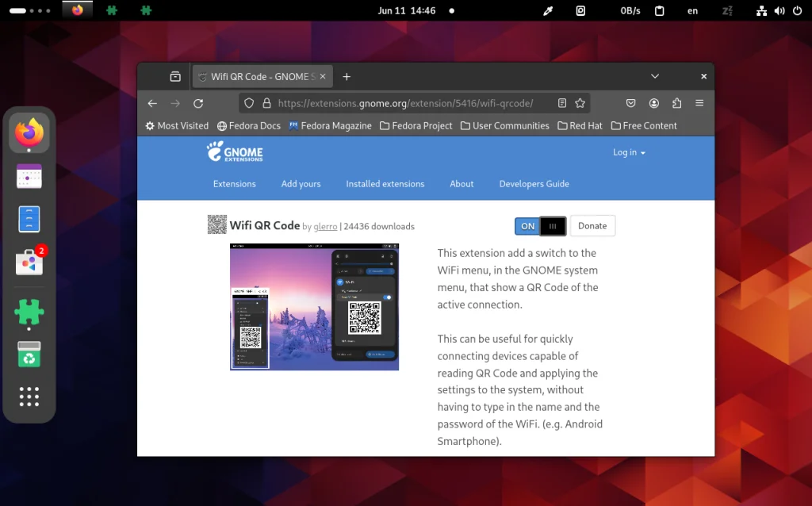
Task: Bookmark this page with star icon
Action: click(x=580, y=103)
